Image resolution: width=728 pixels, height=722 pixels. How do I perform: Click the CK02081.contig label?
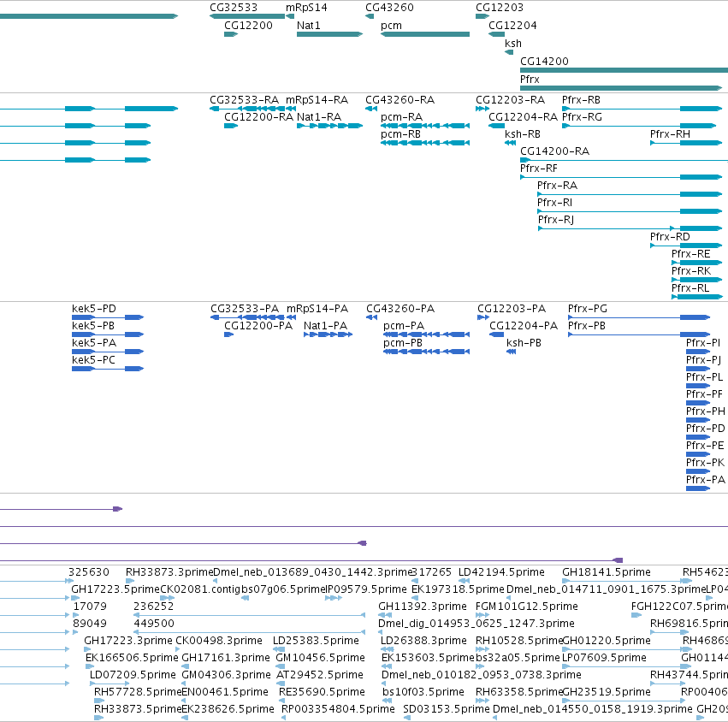pos(200,589)
